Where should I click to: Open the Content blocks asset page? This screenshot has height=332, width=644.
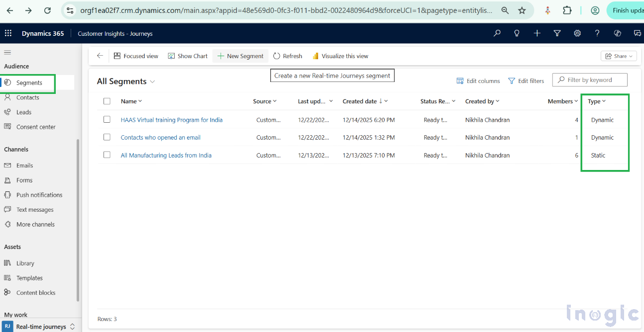(x=37, y=292)
